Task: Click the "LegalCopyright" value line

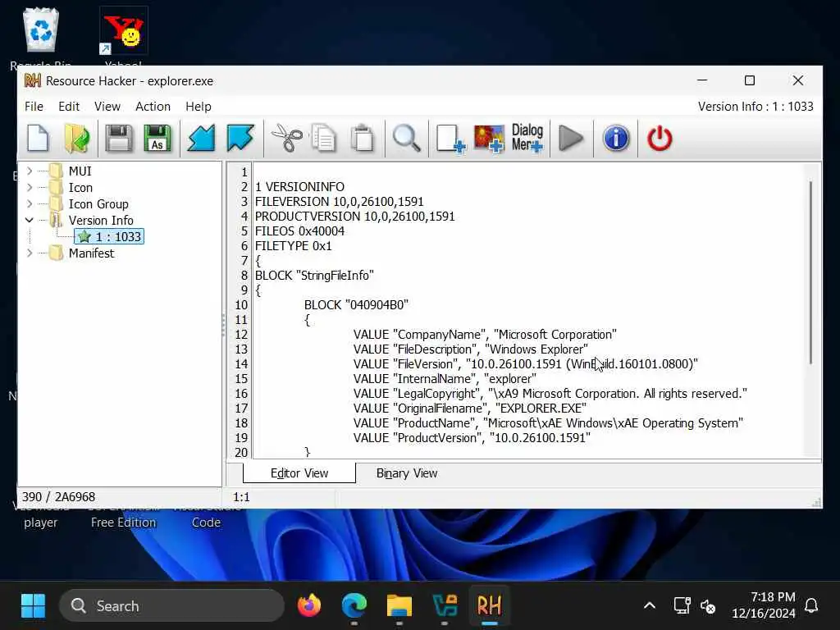Action: pyautogui.click(x=550, y=394)
